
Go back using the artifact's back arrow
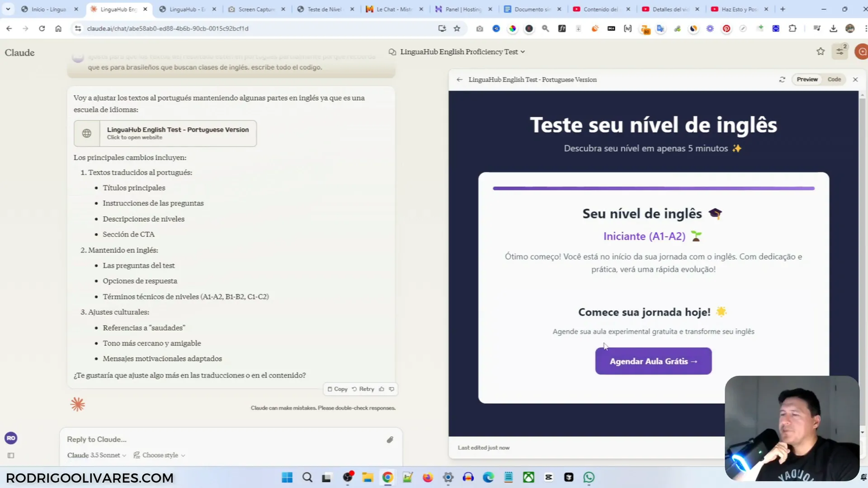coord(459,79)
